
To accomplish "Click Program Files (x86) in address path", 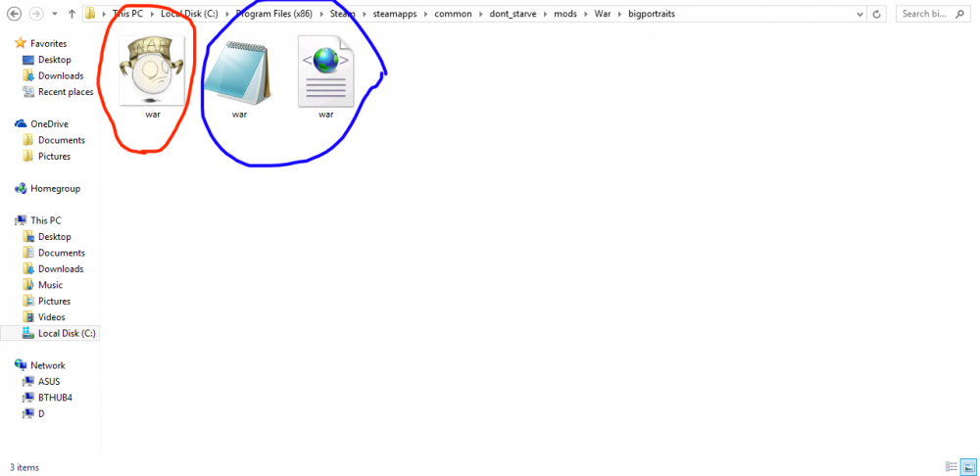I will point(273,14).
